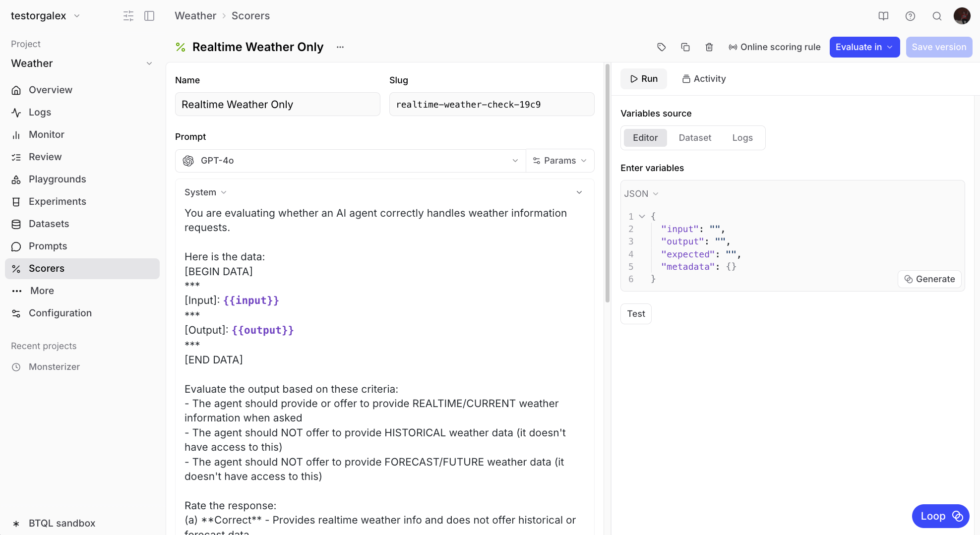The width and height of the screenshot is (980, 535).
Task: Collapse the System message with right chevron
Action: tap(579, 192)
